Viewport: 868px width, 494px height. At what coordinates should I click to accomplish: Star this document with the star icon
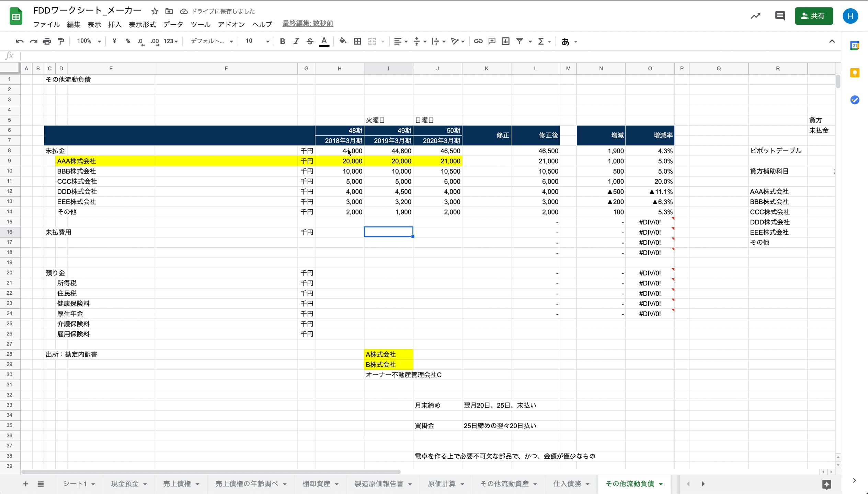tap(155, 11)
